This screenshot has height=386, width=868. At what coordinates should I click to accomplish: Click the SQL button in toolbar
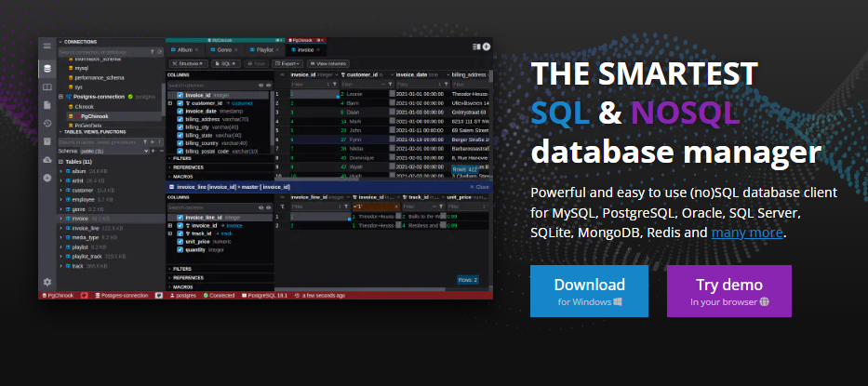[226, 63]
